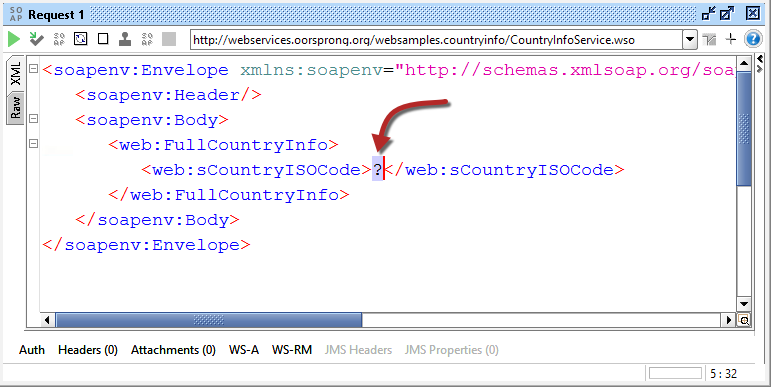The width and height of the screenshot is (771, 387).
Task: Click the tabs orientation icon beside plus
Action: point(709,39)
